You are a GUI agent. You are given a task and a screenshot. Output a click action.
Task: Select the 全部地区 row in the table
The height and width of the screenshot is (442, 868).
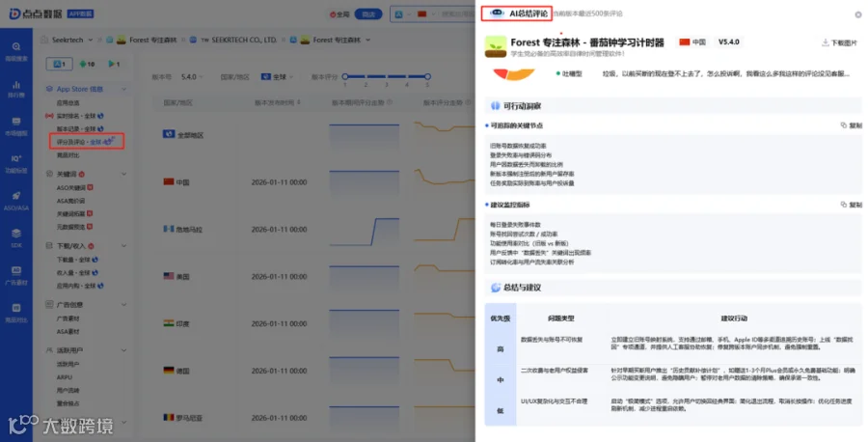point(312,135)
